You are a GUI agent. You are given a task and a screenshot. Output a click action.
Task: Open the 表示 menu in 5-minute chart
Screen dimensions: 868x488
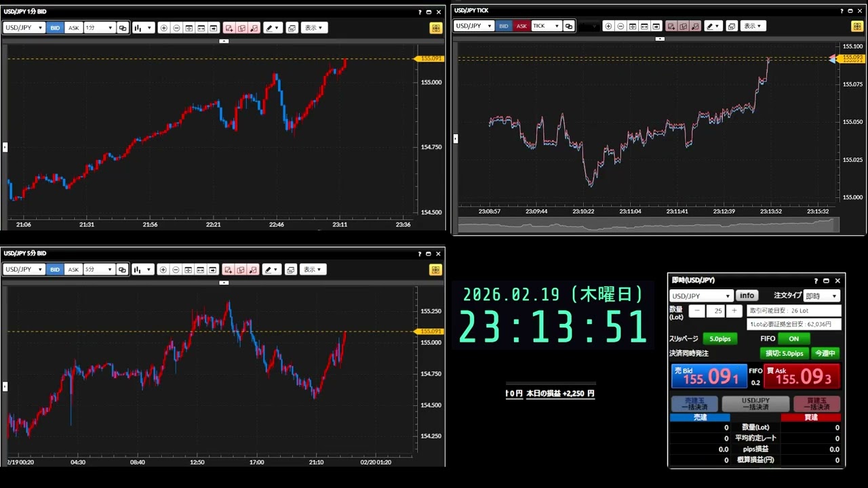[313, 269]
